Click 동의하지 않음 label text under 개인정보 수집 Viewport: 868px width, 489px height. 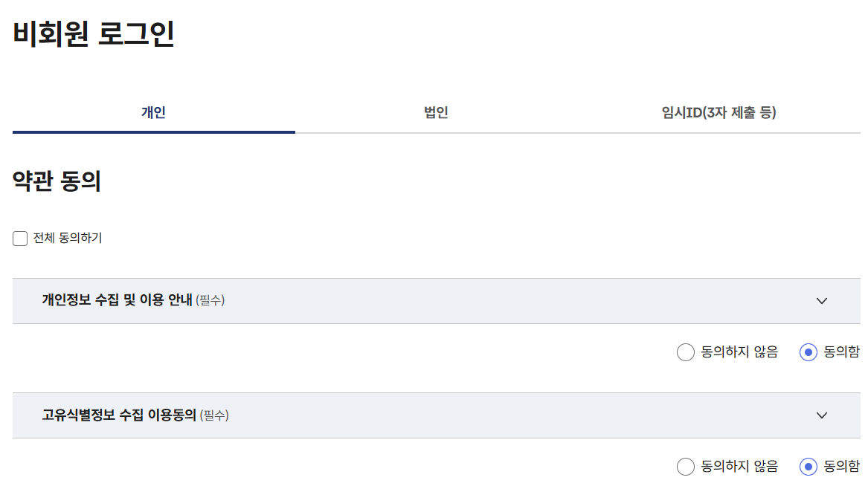tap(739, 352)
